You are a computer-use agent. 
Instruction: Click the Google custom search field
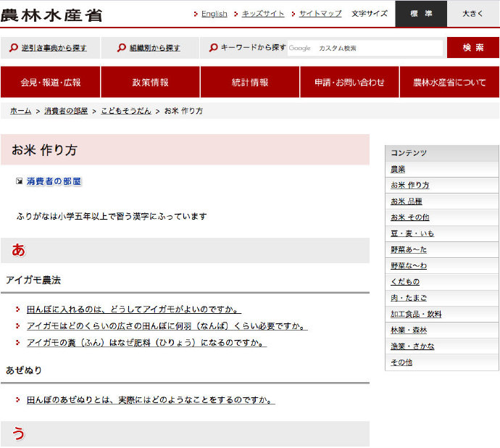365,48
